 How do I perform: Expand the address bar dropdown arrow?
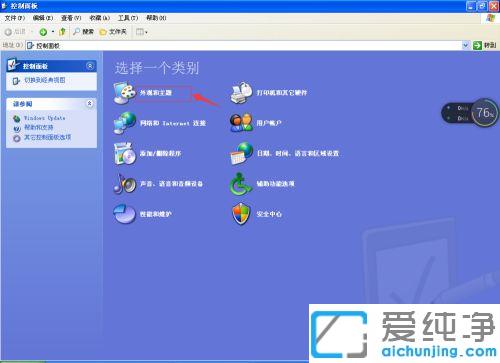point(466,45)
